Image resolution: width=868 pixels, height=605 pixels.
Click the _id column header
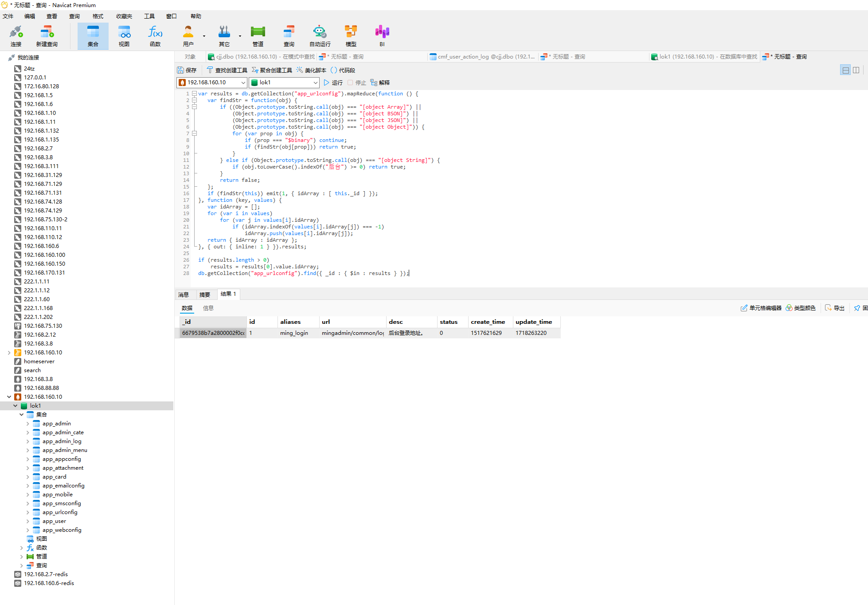(x=213, y=322)
